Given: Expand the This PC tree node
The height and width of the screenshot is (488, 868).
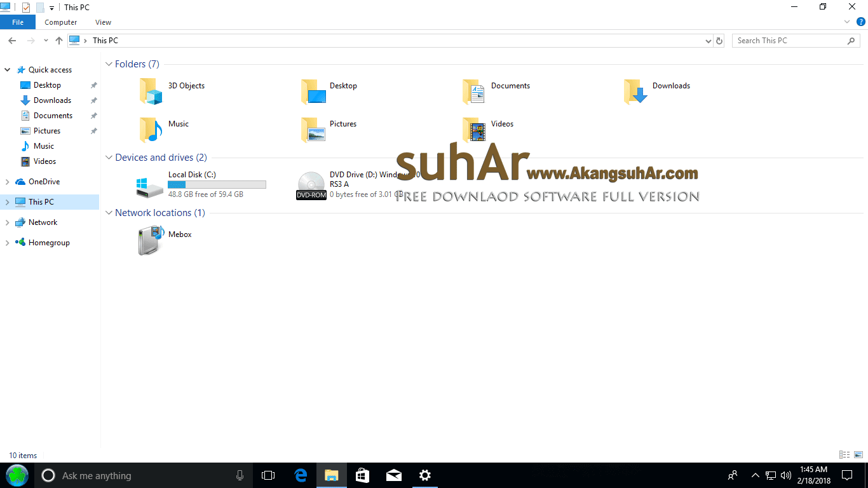Looking at the screenshot, I should [7, 202].
